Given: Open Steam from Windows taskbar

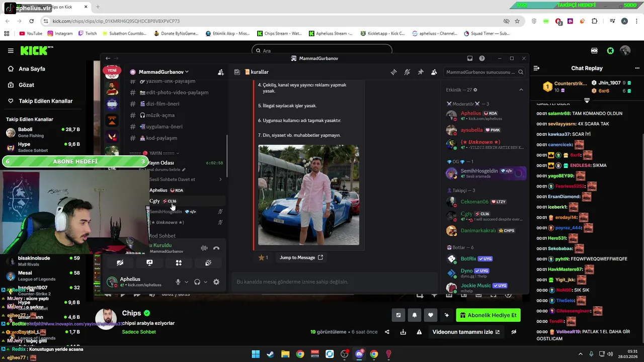Looking at the screenshot, I should pyautogui.click(x=271, y=354).
